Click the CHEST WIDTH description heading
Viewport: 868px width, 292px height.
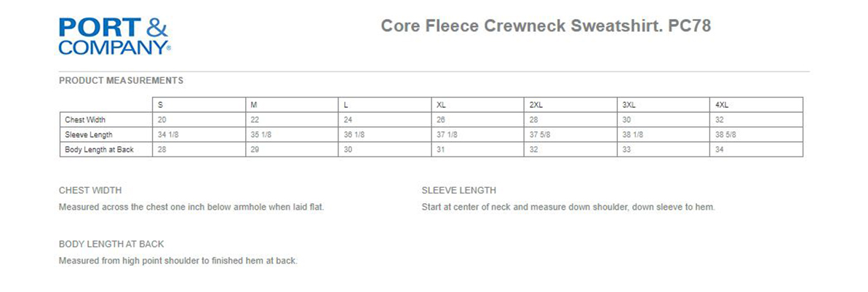90,190
